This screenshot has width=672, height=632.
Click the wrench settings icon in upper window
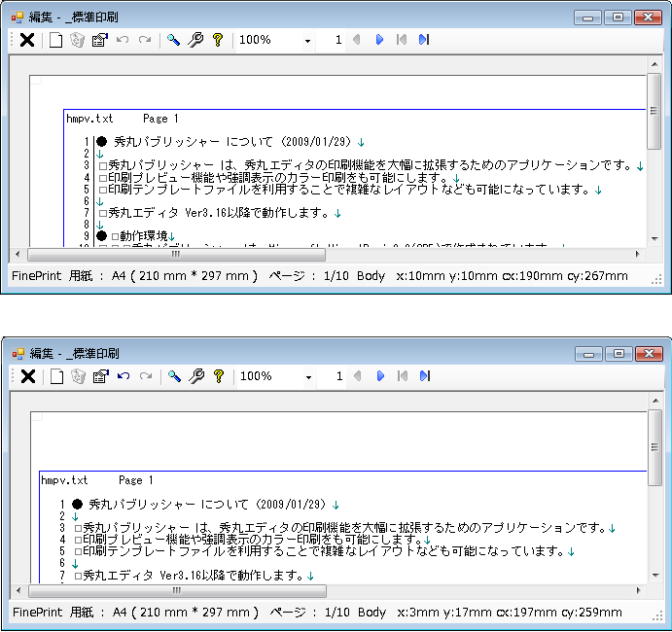pos(195,40)
